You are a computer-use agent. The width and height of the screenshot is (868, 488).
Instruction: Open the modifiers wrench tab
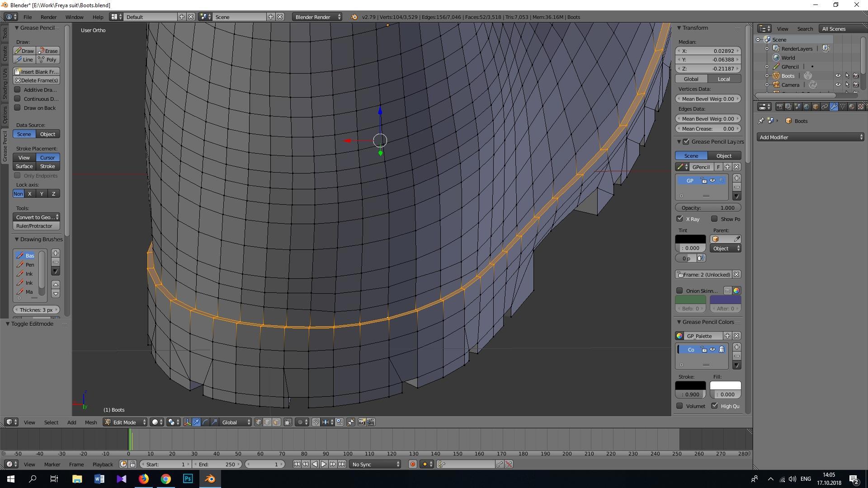(x=834, y=107)
